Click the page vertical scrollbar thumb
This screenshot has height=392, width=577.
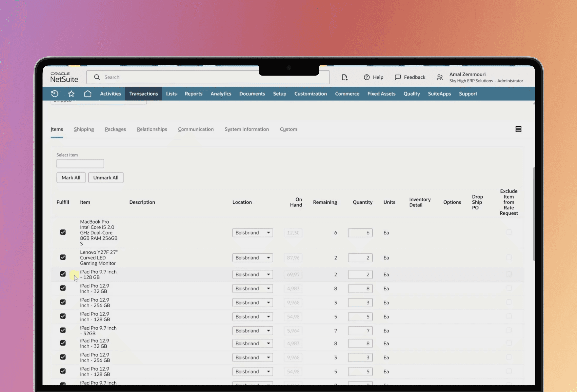[534, 214]
